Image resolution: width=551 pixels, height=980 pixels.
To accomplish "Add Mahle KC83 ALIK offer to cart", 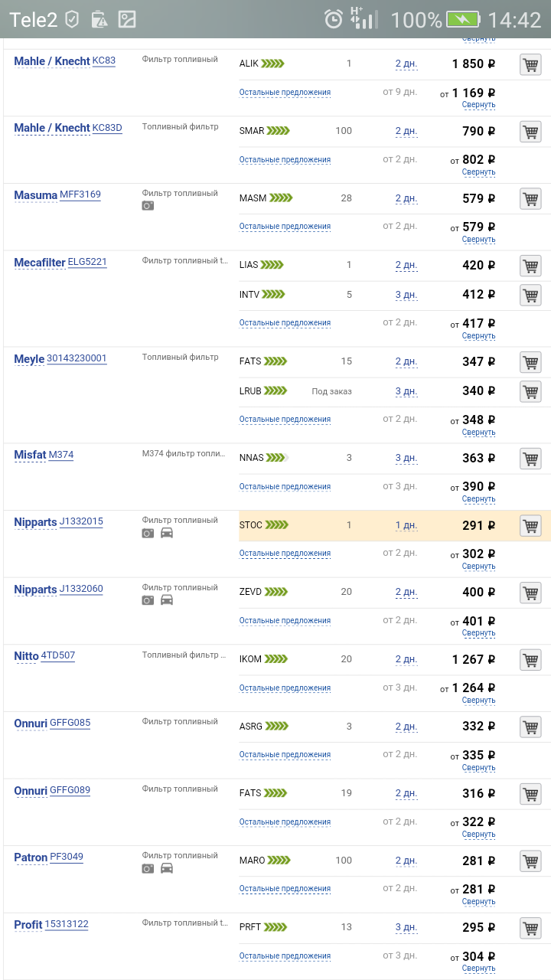I will coord(530,64).
